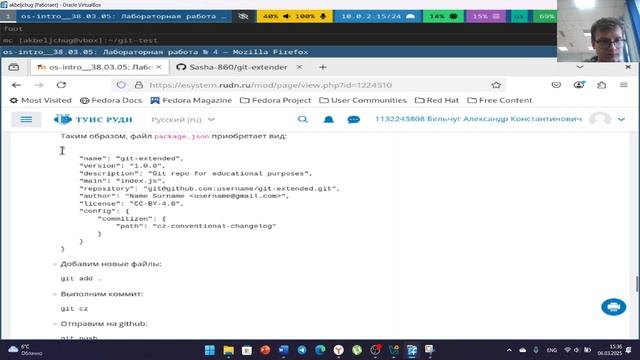Image resolution: width=640 pixels, height=360 pixels.
Task: Save page to Pocket icon
Action: coord(556,85)
